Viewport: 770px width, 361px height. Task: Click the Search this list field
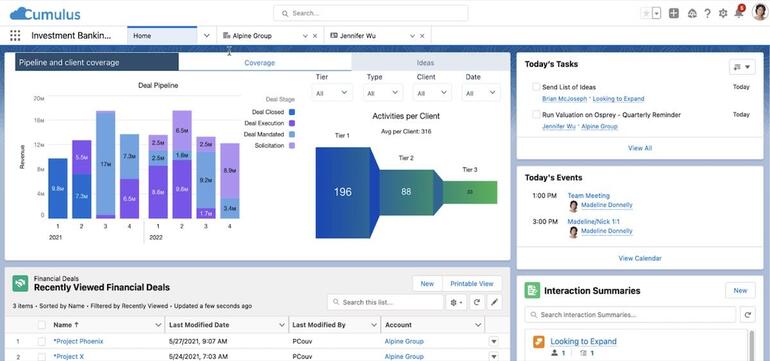click(385, 302)
